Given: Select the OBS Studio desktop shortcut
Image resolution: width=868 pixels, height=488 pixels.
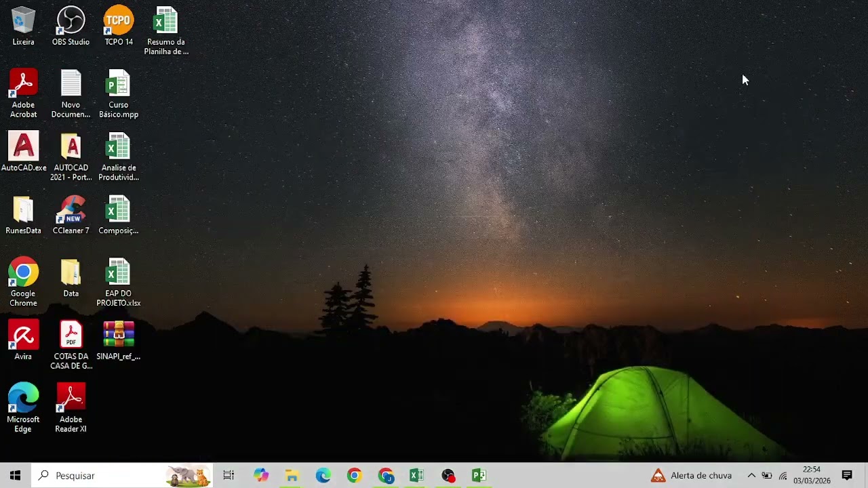Looking at the screenshot, I should coord(71,26).
